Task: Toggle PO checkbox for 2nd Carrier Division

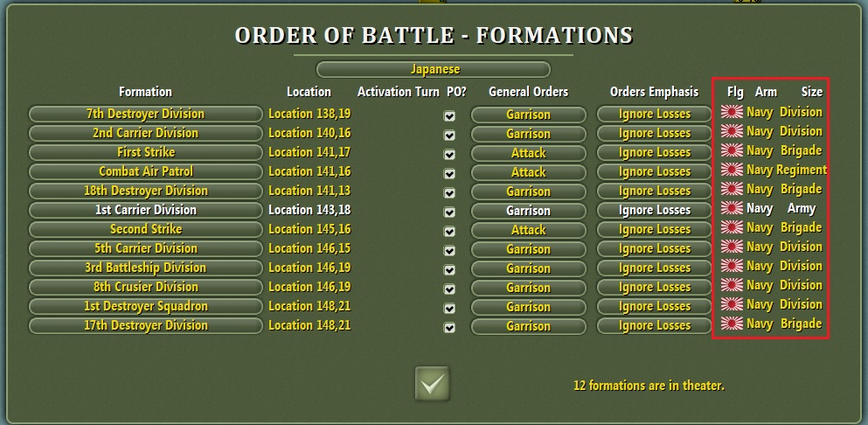Action: point(449,136)
